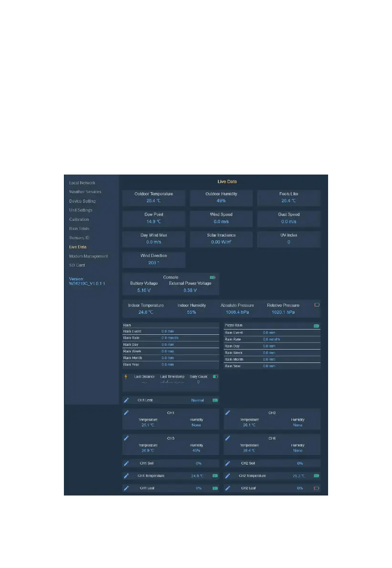
Task: Click the Day Wind Max value 0.0 m/s
Action: click(x=154, y=242)
